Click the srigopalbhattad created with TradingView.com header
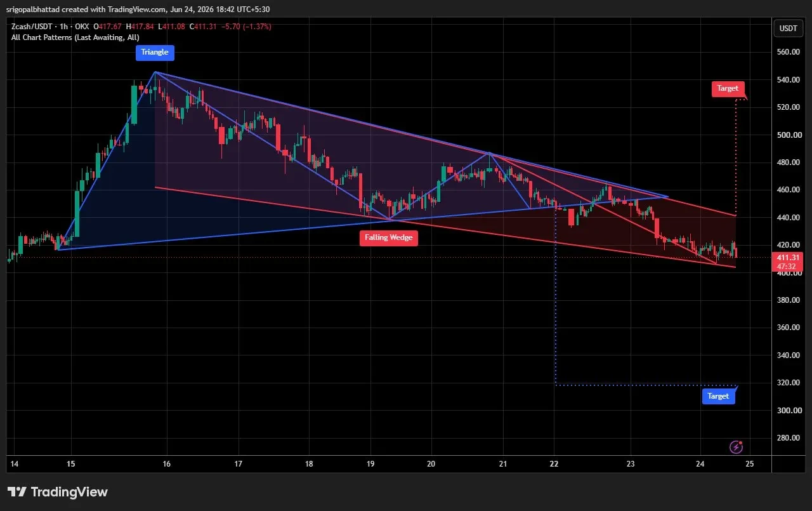This screenshot has height=511, width=812. coord(138,9)
